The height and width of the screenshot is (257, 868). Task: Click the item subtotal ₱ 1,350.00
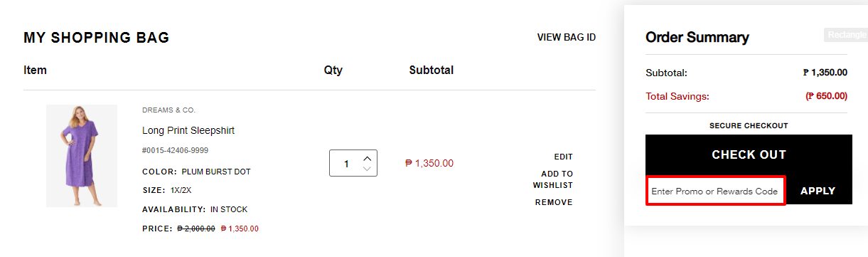point(429,163)
